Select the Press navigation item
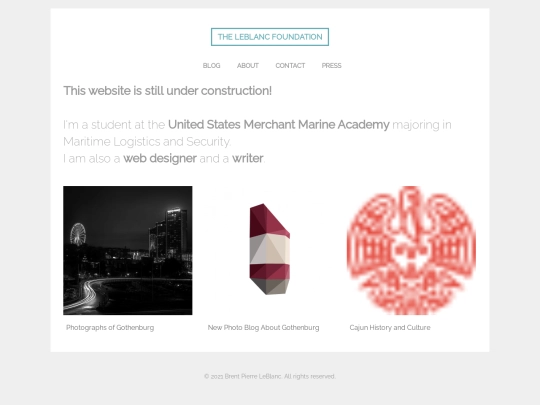540x405 pixels. coord(331,66)
